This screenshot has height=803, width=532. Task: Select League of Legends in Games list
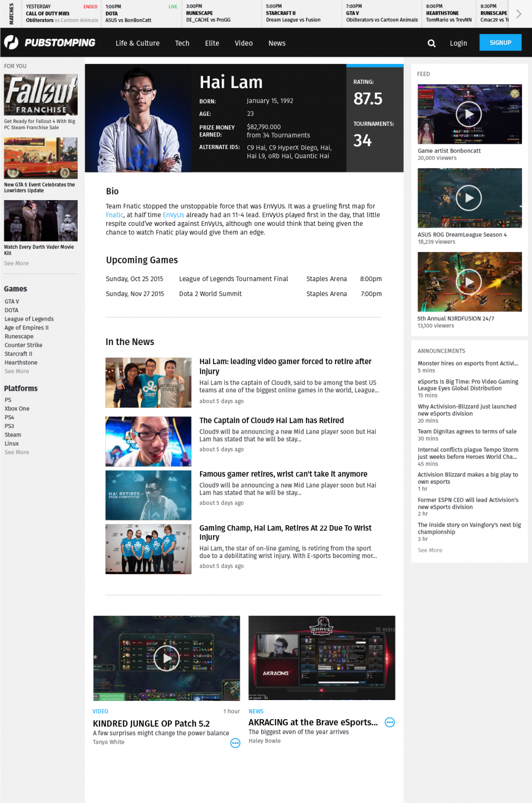tap(29, 319)
